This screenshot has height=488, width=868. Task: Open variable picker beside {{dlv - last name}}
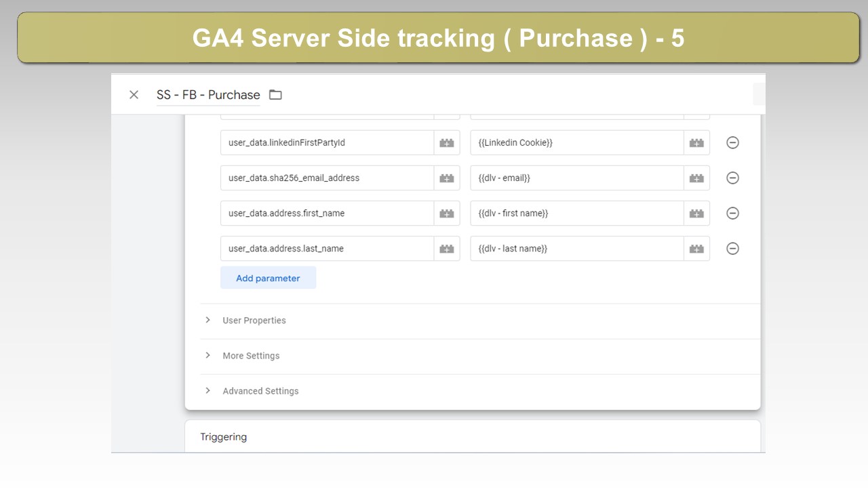coord(696,249)
